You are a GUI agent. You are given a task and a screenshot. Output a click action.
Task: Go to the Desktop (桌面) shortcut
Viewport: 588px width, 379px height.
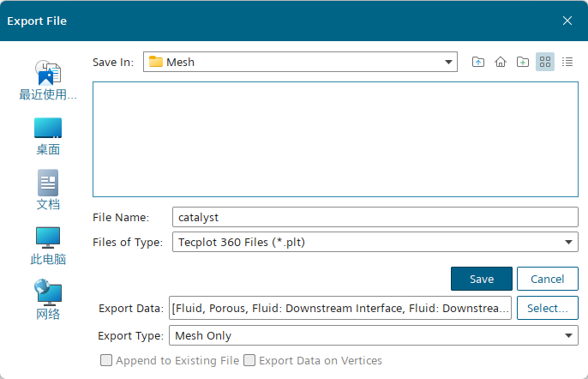48,136
